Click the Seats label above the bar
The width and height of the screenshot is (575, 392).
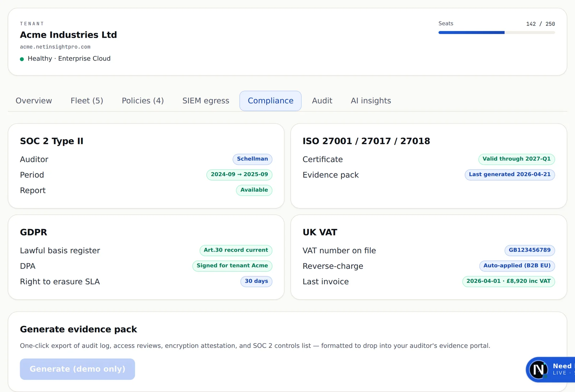446,23
